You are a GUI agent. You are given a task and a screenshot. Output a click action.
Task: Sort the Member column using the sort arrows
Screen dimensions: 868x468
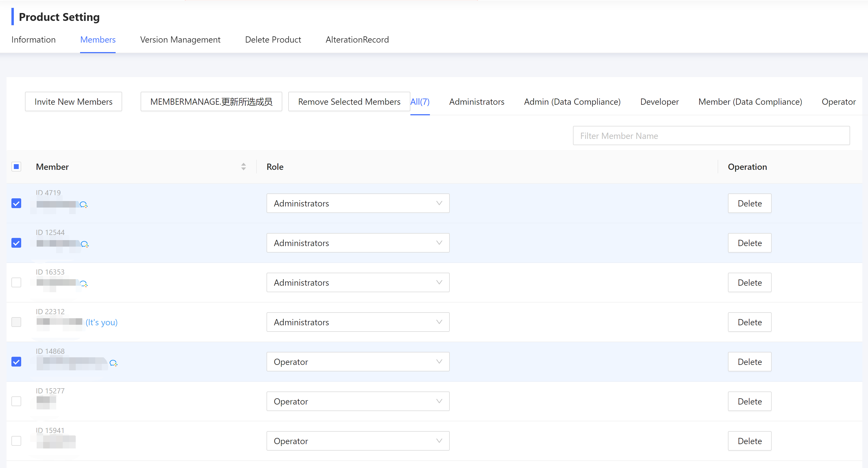[243, 167]
